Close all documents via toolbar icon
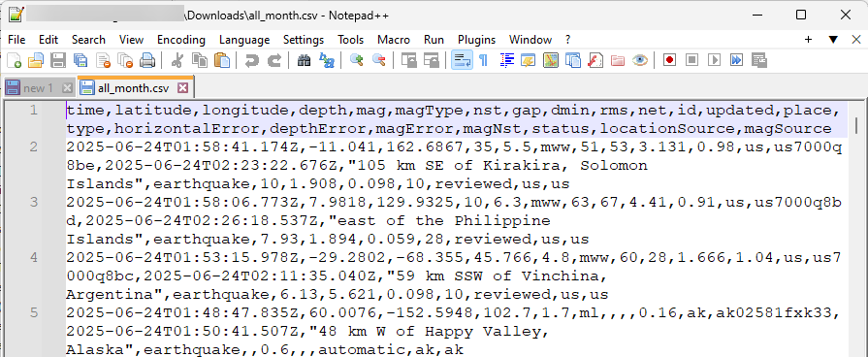Screen dimensions: 868x357 (126, 60)
